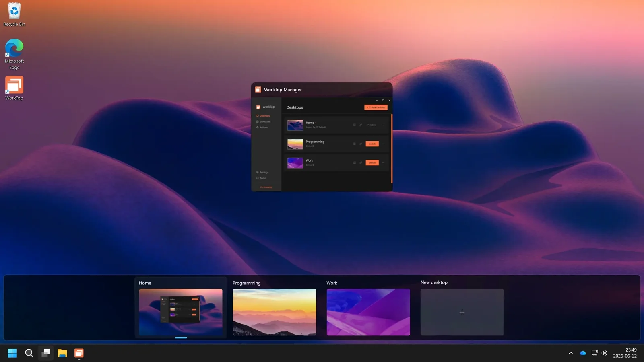The image size is (644, 362).
Task: Open the more options dots for Work
Action: pyautogui.click(x=383, y=163)
